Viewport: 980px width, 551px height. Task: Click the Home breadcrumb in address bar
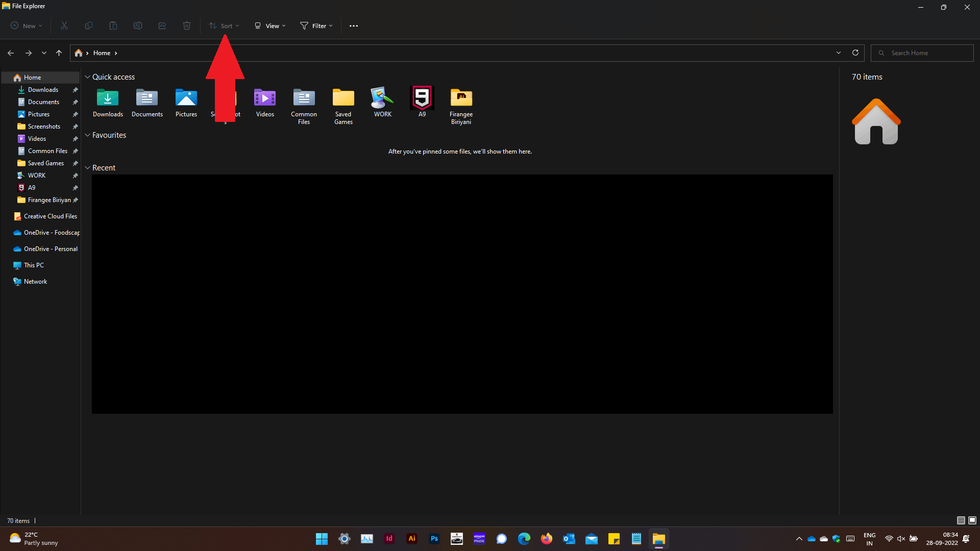(102, 53)
